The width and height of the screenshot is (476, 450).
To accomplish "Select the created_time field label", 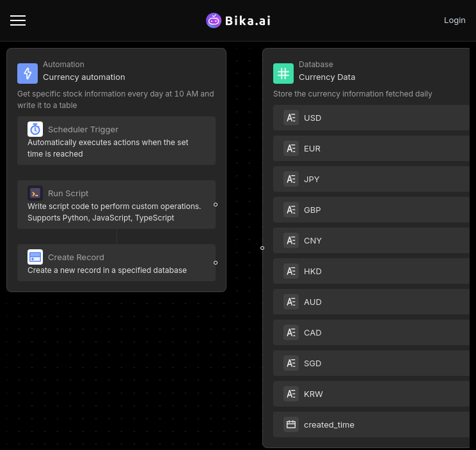I will [329, 425].
